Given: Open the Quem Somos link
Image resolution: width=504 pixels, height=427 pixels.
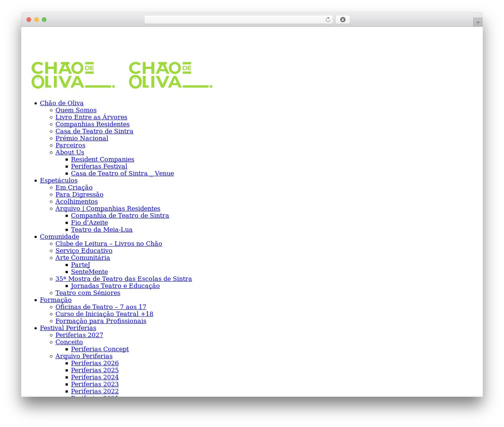Looking at the screenshot, I should coord(76,110).
